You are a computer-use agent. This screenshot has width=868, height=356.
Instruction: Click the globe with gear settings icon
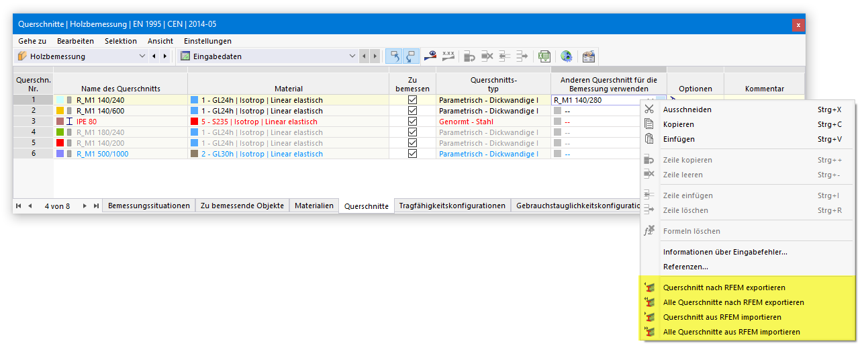click(x=567, y=56)
